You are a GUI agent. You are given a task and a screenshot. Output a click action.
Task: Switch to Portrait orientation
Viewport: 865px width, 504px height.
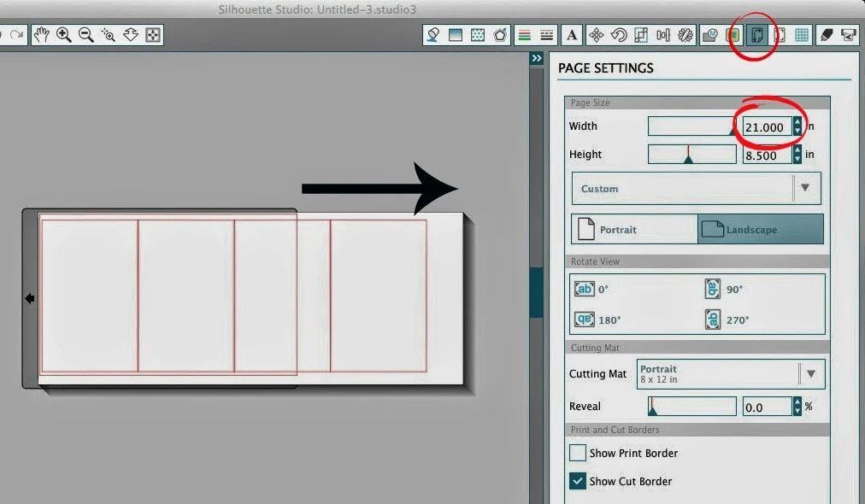pos(633,229)
